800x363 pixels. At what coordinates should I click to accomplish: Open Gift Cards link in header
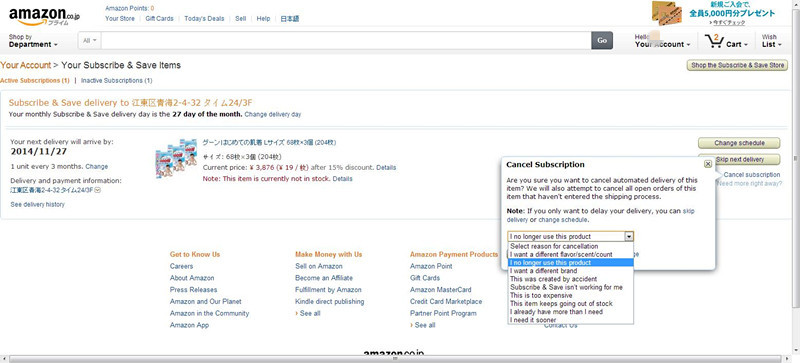[x=159, y=18]
